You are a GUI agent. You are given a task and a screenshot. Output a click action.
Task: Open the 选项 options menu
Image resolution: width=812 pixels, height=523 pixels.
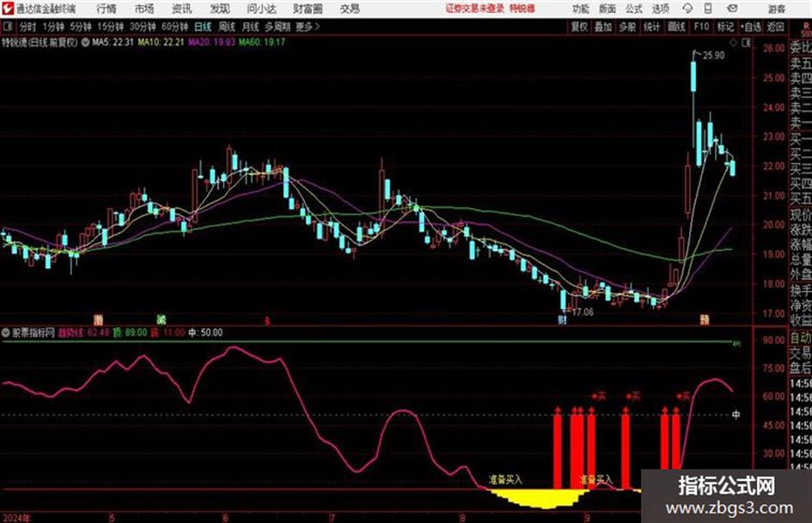pos(661,9)
